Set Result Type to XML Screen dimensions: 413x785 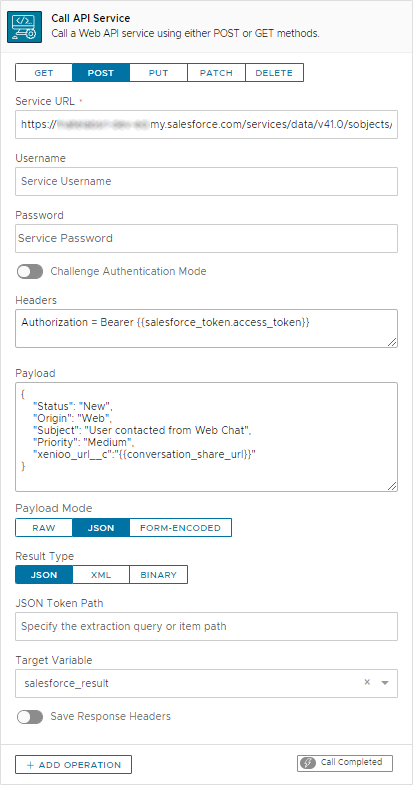point(101,575)
